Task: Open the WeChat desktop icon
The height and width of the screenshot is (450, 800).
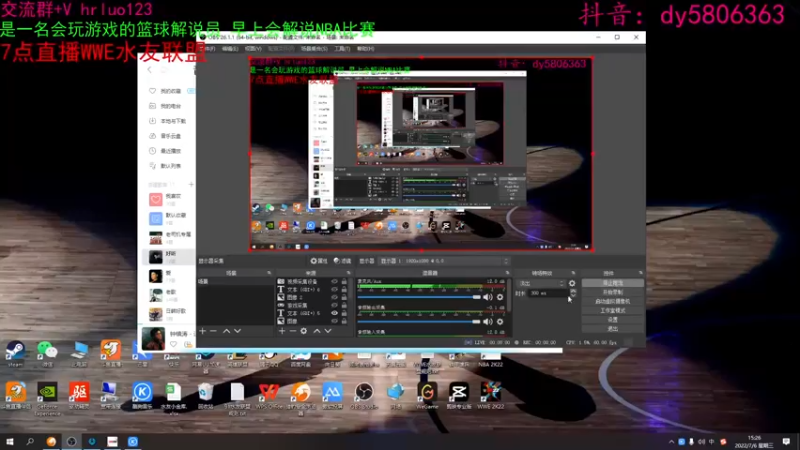Action: [x=47, y=354]
